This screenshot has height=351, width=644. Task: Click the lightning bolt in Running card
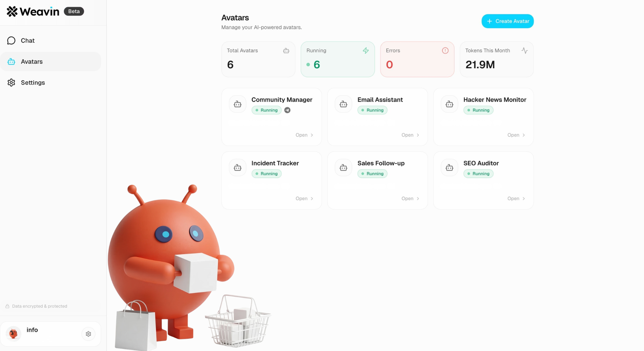click(366, 50)
